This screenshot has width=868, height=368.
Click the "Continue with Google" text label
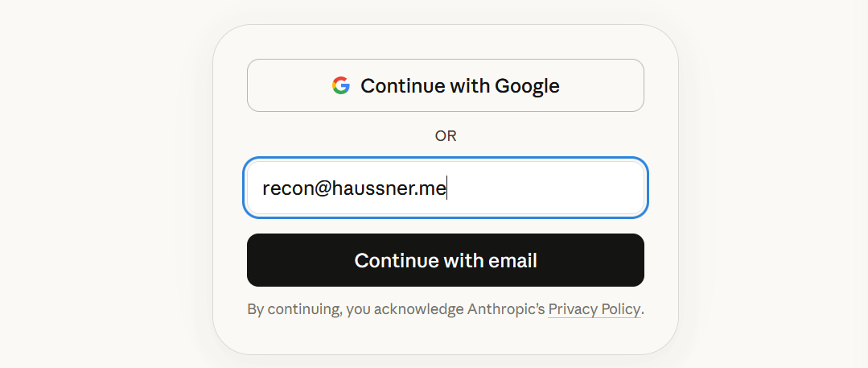click(x=460, y=86)
